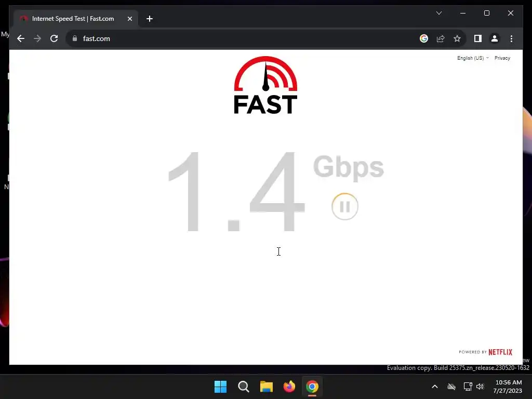This screenshot has width=532, height=399.
Task: Close the Chrome window
Action: [511, 13]
